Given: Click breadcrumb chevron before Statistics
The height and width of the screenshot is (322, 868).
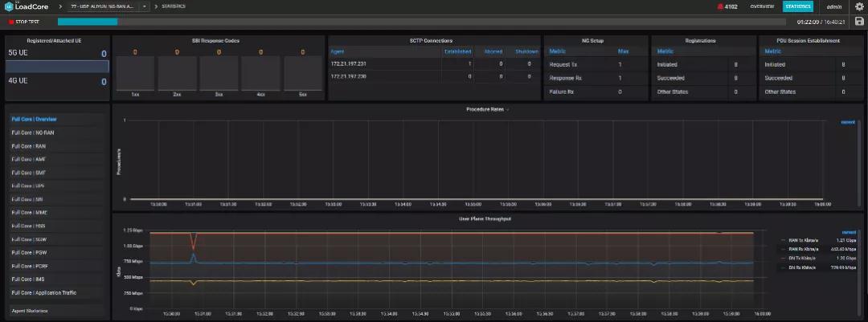Looking at the screenshot, I should click(154, 6).
